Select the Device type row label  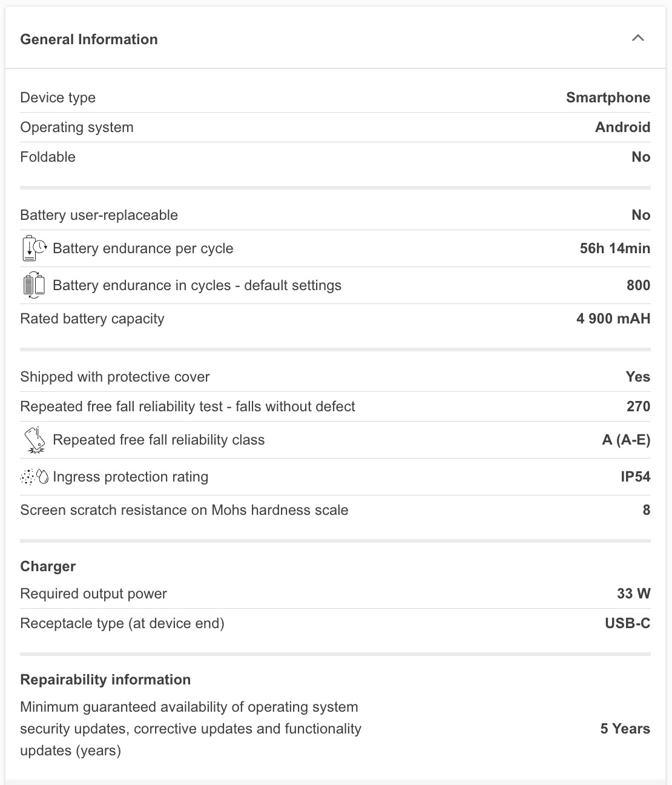(x=58, y=98)
